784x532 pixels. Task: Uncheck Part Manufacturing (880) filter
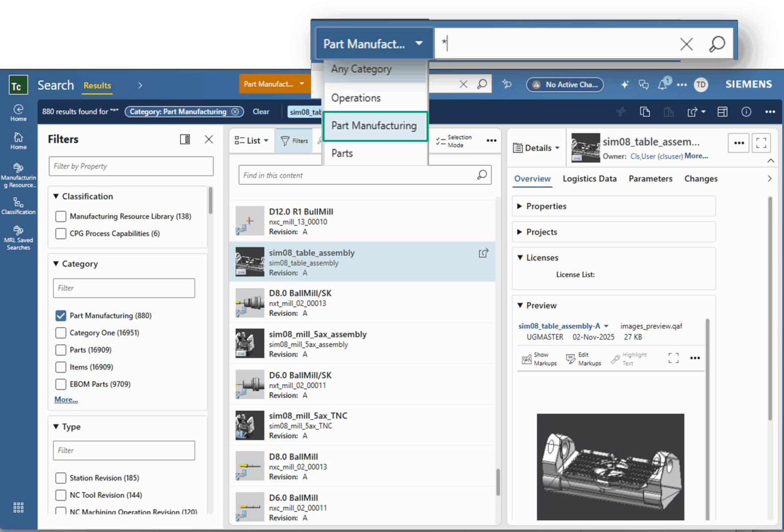click(61, 316)
